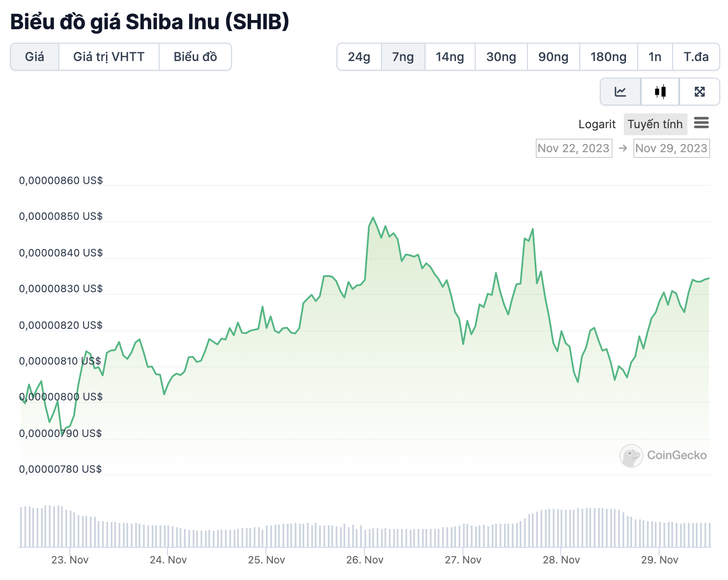Switch to line chart view icon
The height and width of the screenshot is (580, 728).
tap(620, 92)
